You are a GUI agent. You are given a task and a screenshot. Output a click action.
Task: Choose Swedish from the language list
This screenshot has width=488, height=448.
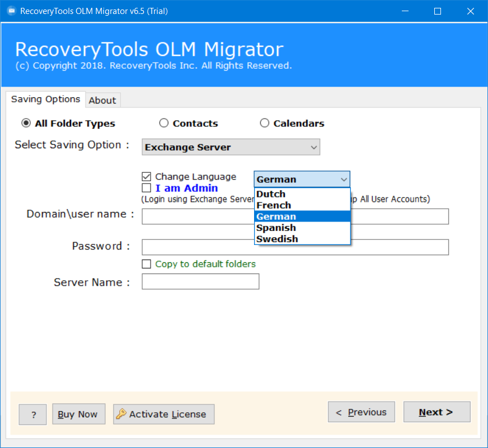(303, 239)
